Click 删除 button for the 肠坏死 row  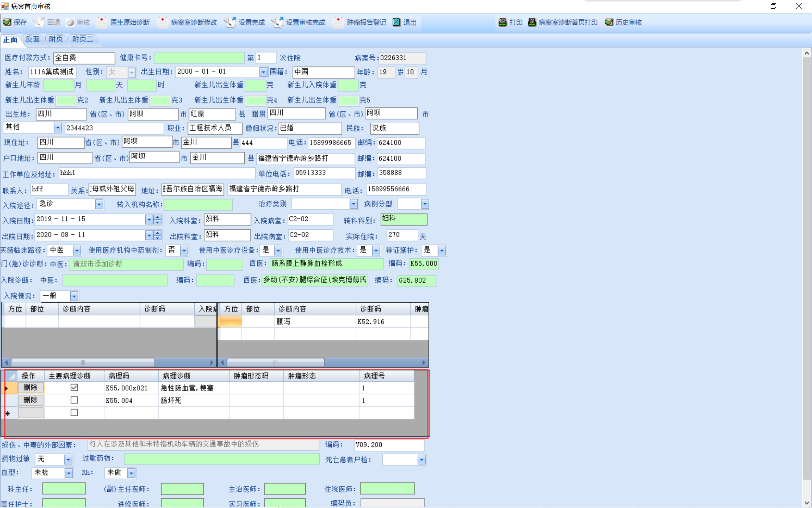(30, 400)
